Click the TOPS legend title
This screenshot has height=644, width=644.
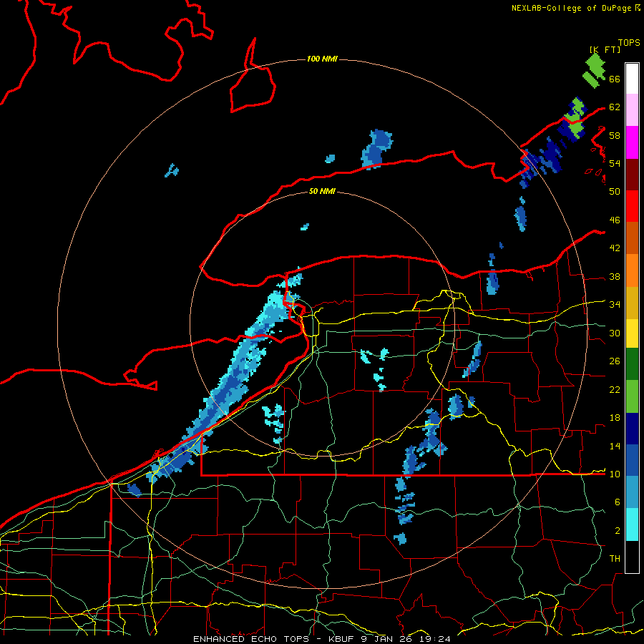coord(629,43)
